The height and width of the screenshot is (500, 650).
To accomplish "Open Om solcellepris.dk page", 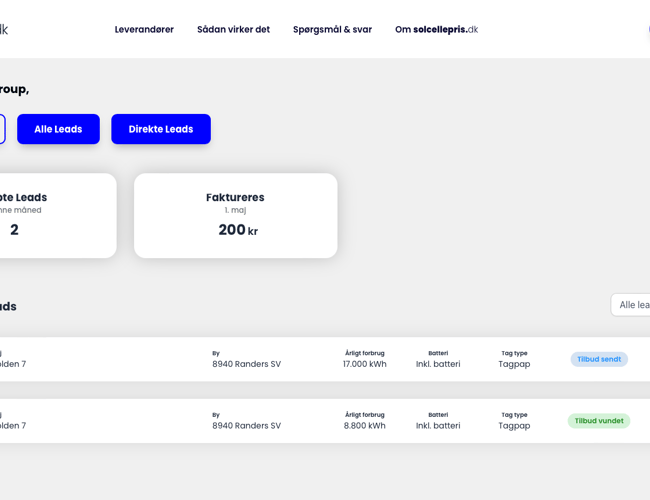I will 436,29.
